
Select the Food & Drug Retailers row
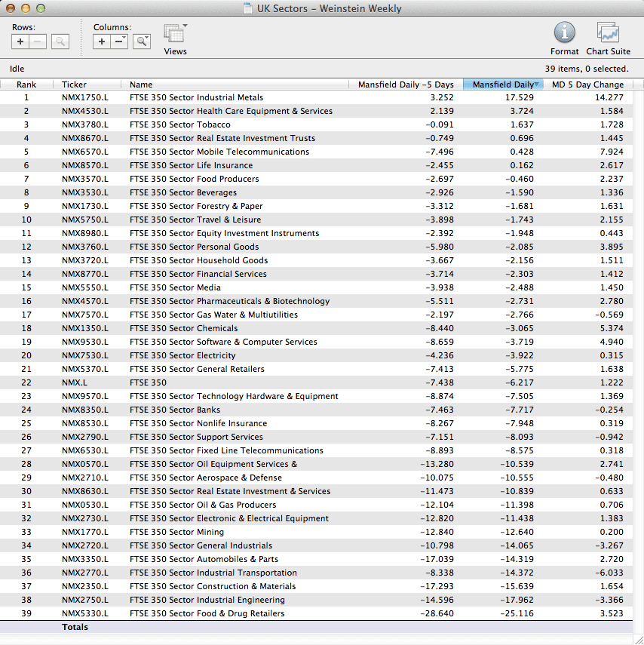[x=207, y=613]
